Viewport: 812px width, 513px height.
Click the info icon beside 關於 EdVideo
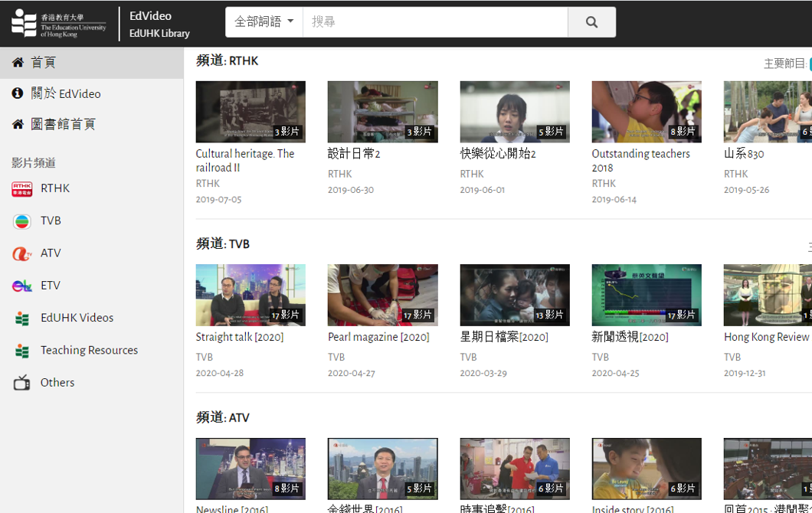point(18,93)
